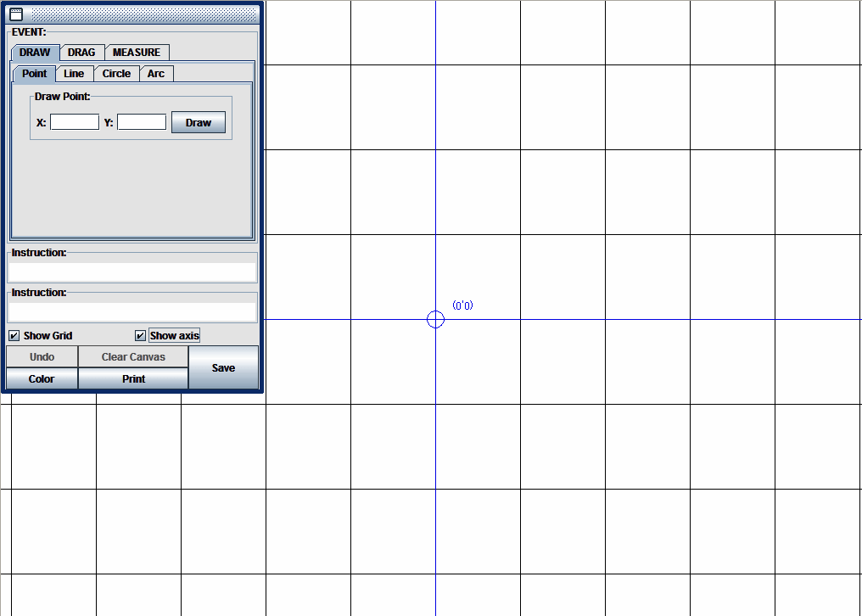Viewport: 862px width, 616px height.
Task: Click the window icon in the title bar
Action: (x=15, y=14)
